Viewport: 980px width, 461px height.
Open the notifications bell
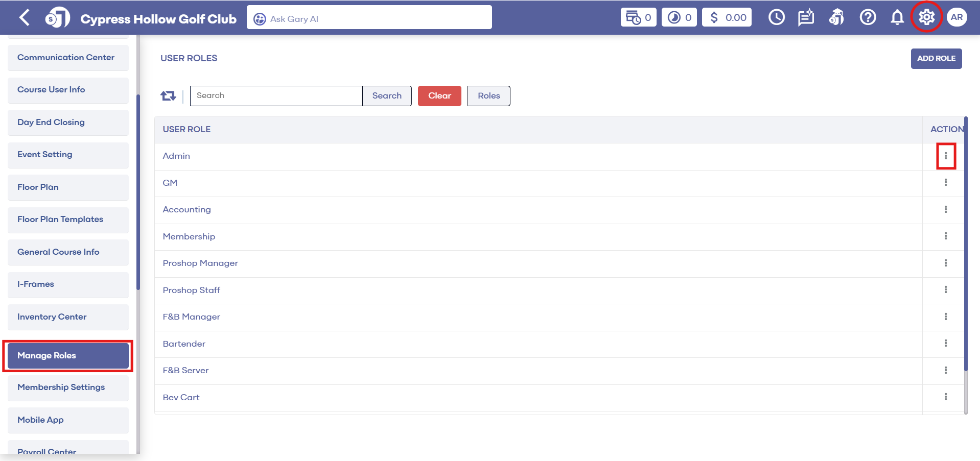tap(897, 18)
